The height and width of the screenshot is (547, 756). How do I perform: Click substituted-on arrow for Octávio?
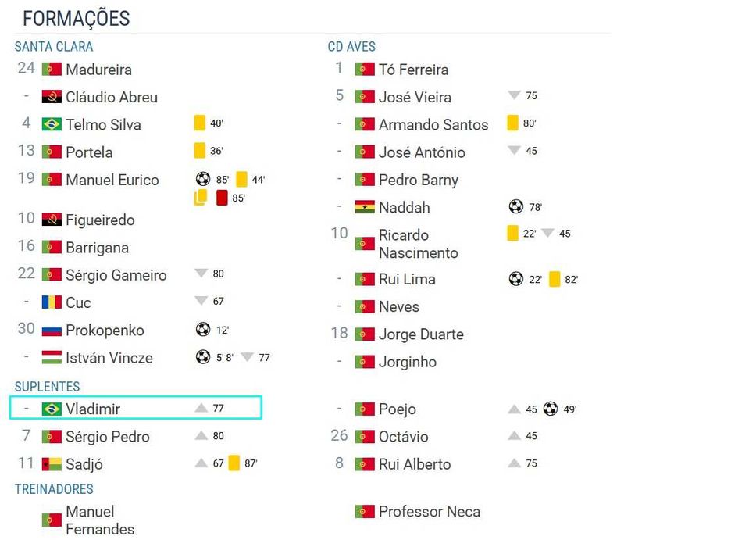pos(515,436)
